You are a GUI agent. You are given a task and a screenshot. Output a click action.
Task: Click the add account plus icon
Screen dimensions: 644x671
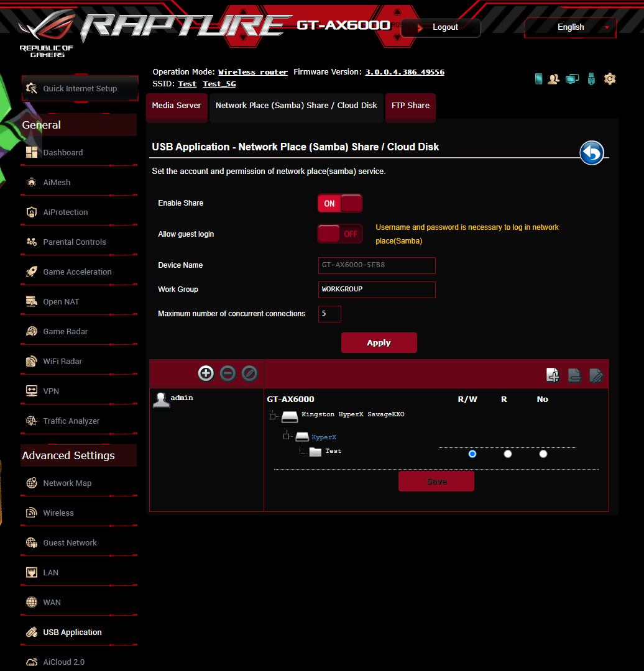(206, 373)
